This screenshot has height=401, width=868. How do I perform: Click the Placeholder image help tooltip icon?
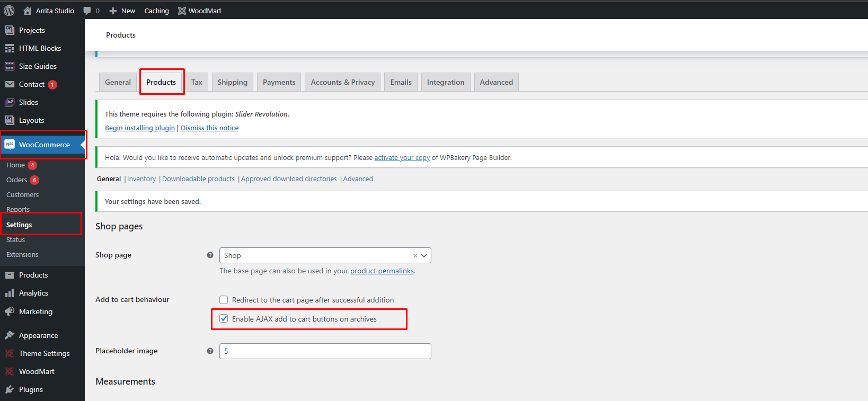pyautogui.click(x=210, y=351)
